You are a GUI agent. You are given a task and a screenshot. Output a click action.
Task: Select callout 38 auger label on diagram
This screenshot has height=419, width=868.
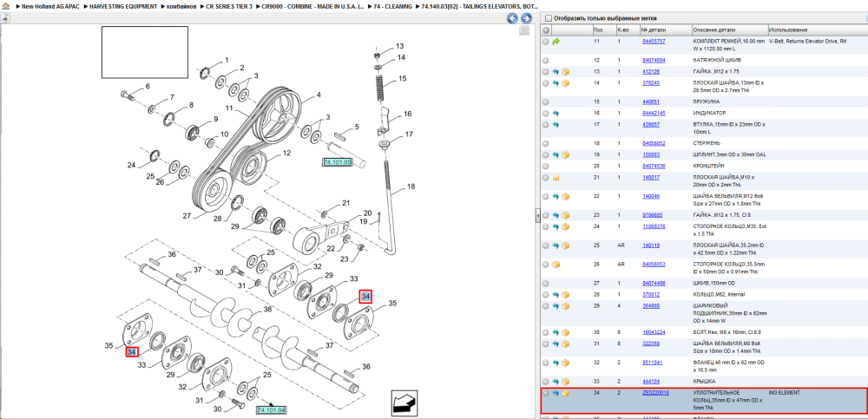[x=267, y=310]
